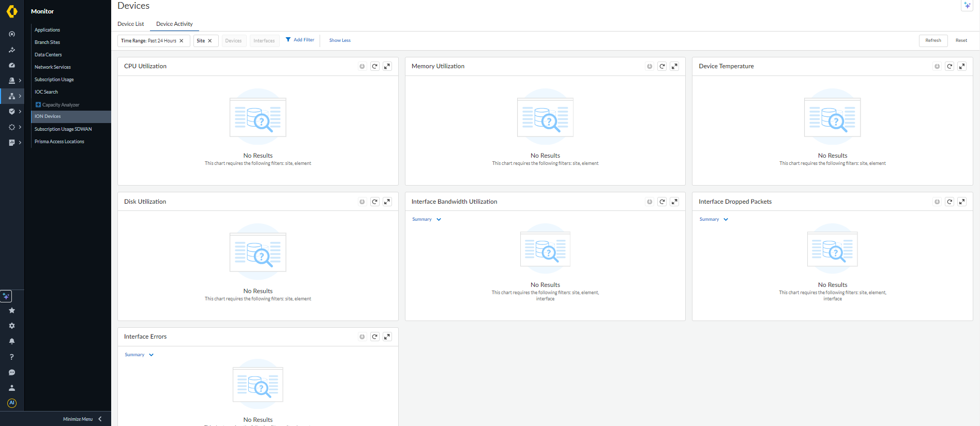Click the Show Less link
The height and width of the screenshot is (426, 980).
340,40
